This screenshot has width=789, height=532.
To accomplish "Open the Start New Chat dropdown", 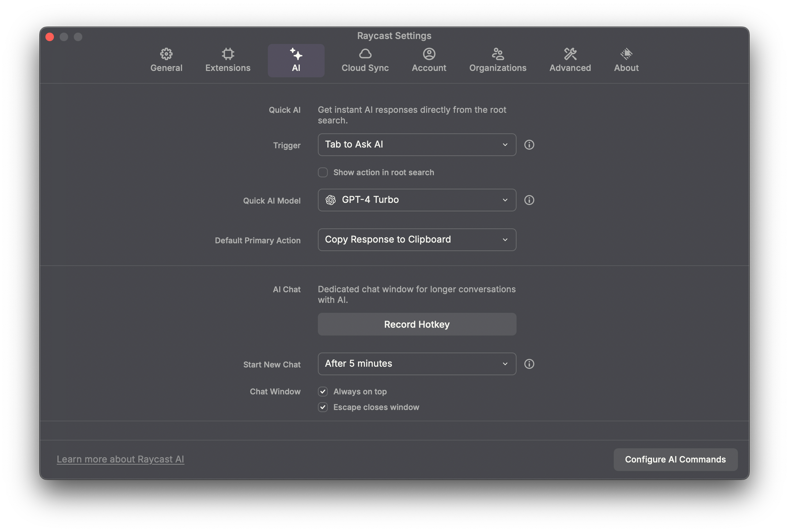I will click(x=417, y=364).
